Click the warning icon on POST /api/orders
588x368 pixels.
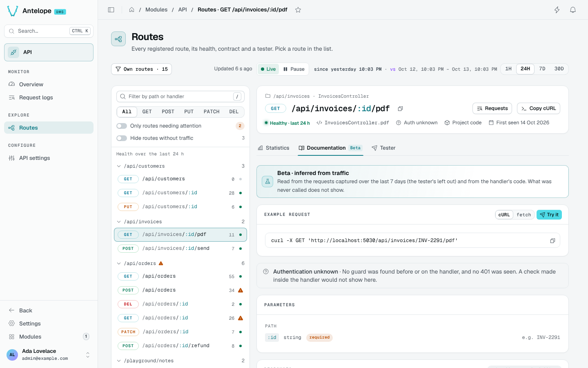[241, 290]
